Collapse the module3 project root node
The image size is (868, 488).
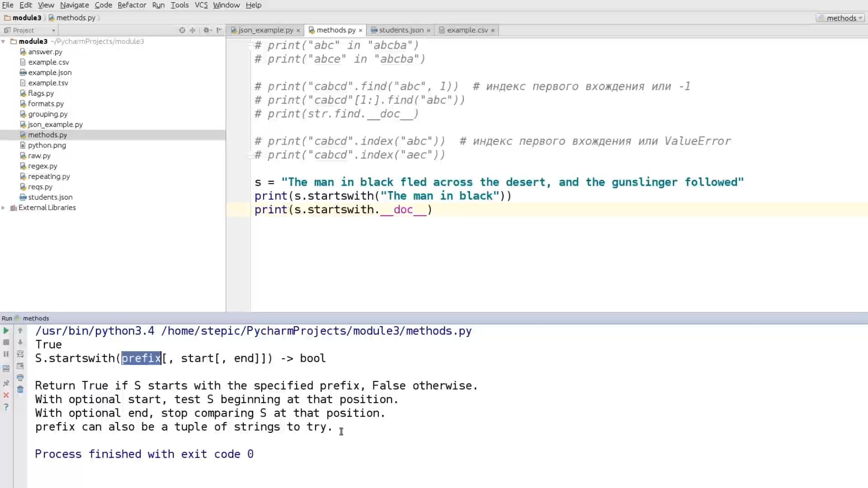[4, 41]
